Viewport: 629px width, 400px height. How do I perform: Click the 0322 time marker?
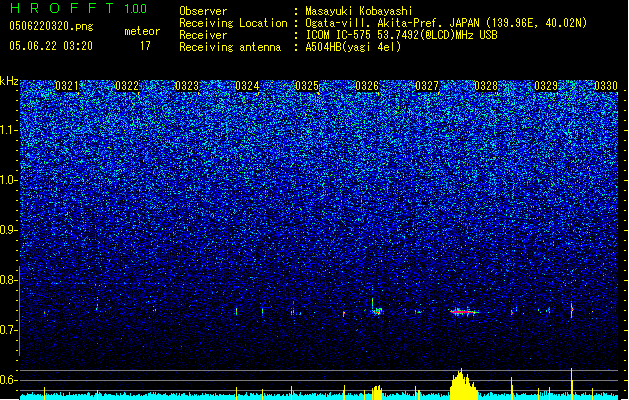127,86
